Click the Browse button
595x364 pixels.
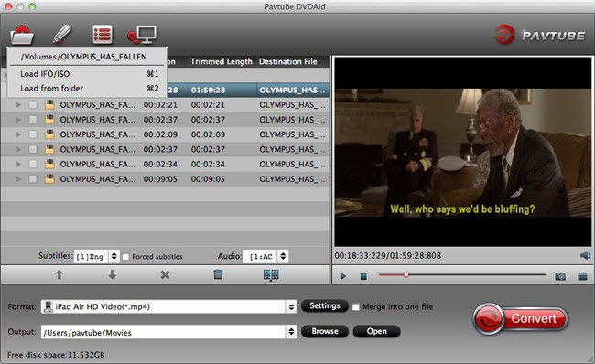point(325,331)
